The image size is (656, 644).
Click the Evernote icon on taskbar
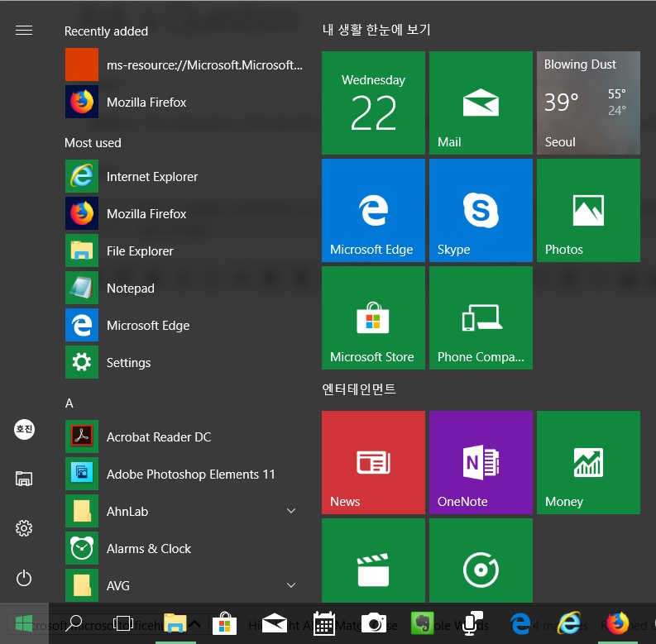point(423,623)
